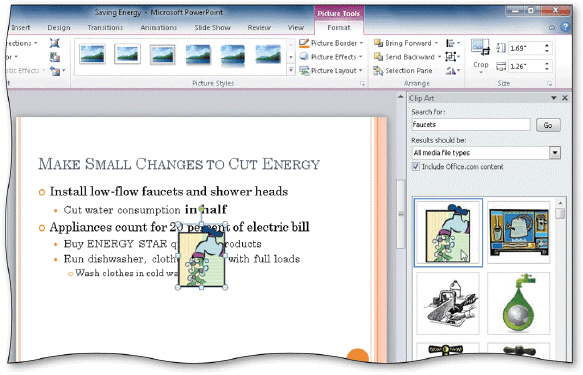
Task: Open PowerPoint Help question mark icon
Action: pyautogui.click(x=565, y=27)
